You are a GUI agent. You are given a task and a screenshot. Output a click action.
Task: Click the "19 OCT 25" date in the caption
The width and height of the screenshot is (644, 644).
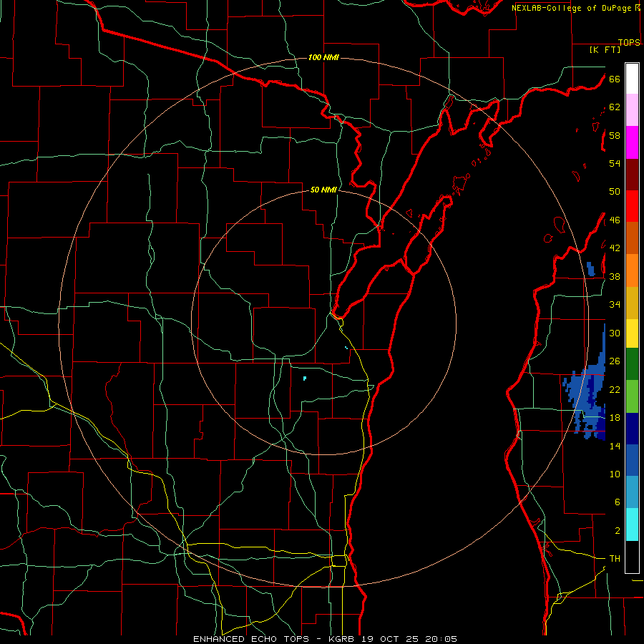coord(390,639)
